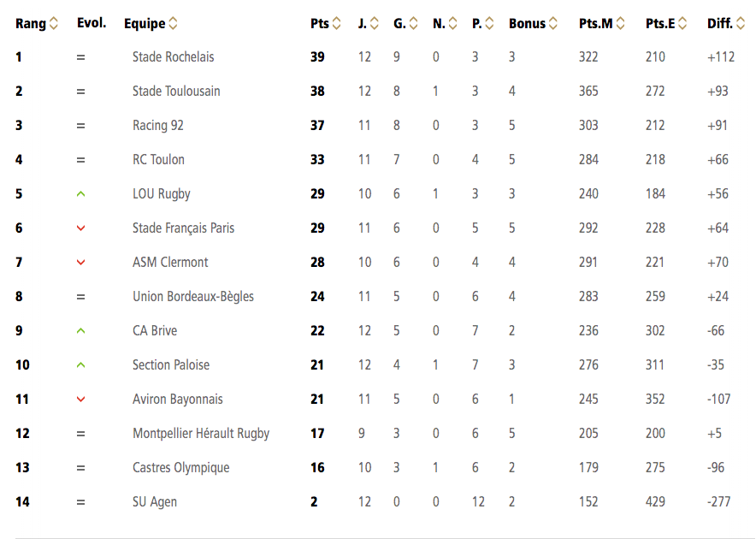This screenshot has width=756, height=539.
Task: Click red down arrow for Aviron Bayonnais
Action: point(81,399)
